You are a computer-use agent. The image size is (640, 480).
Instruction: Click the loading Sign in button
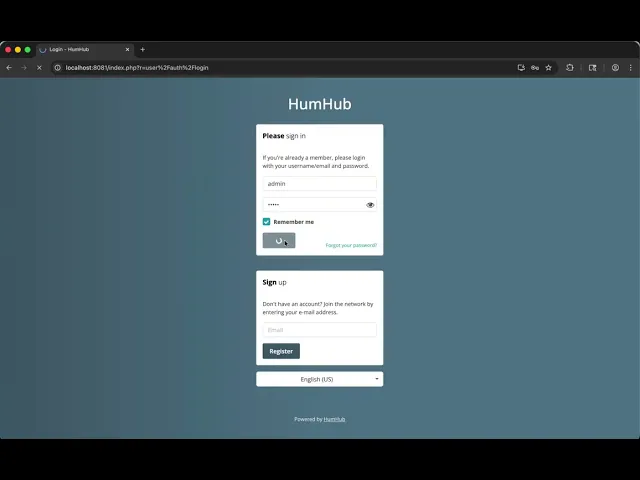tap(279, 240)
